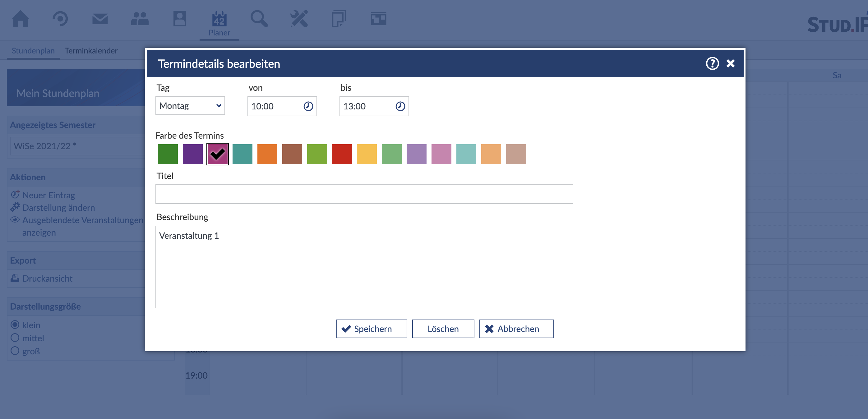Switch to the Terminkalender tab
Viewport: 868px width, 419px height.
click(91, 51)
